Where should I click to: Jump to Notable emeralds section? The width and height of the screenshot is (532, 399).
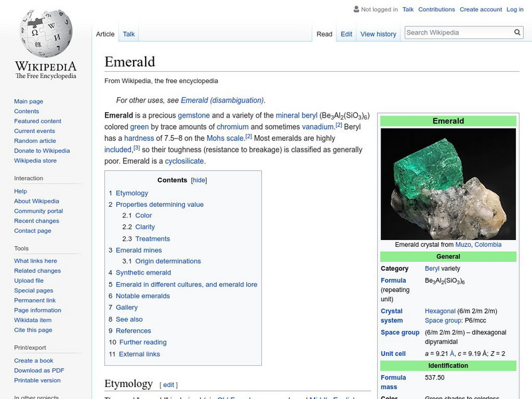[x=143, y=296]
